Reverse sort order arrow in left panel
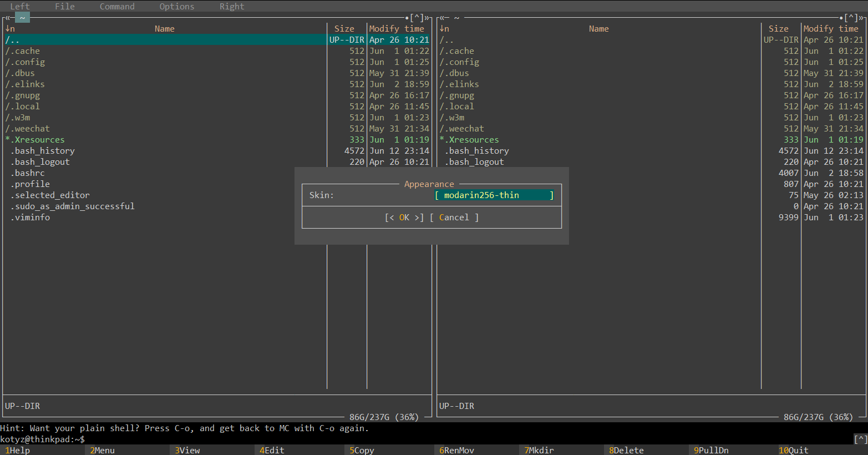Image resolution: width=868 pixels, height=455 pixels. coord(8,29)
